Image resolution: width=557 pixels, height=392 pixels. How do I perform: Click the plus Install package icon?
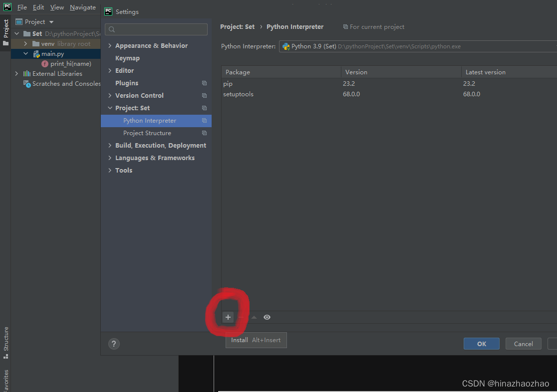228,317
